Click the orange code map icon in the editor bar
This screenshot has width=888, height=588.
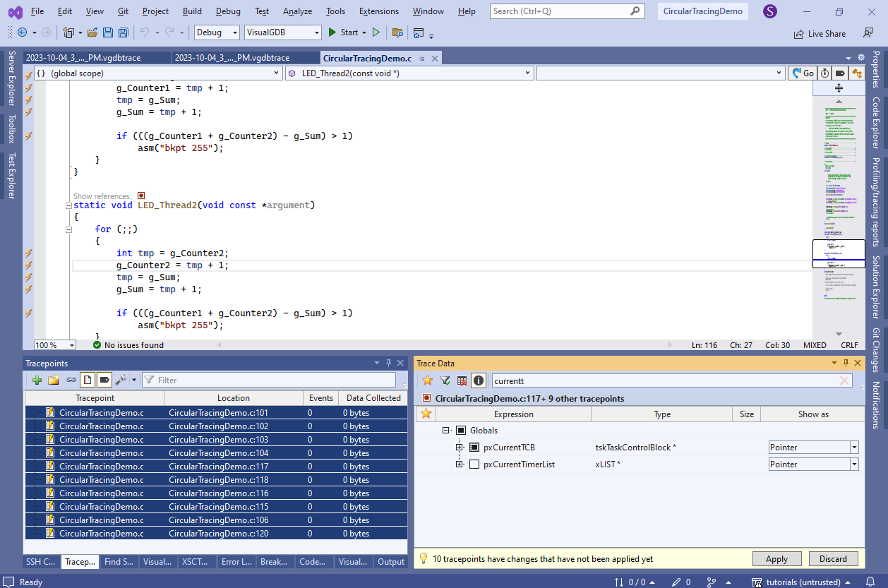pos(856,73)
